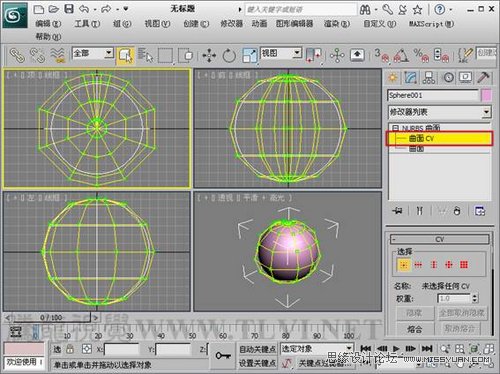Open the 渲染(R) menu
The width and height of the screenshot is (500, 374).
[x=337, y=24]
